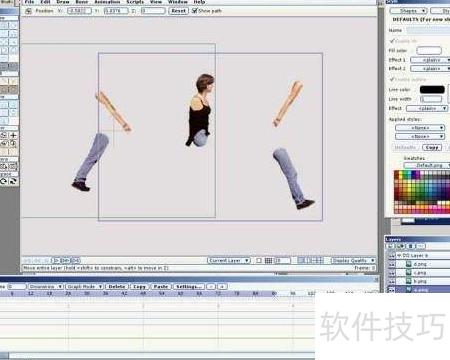Click the play button in playback controls
Screen dimensions: 450x360
click(57, 260)
